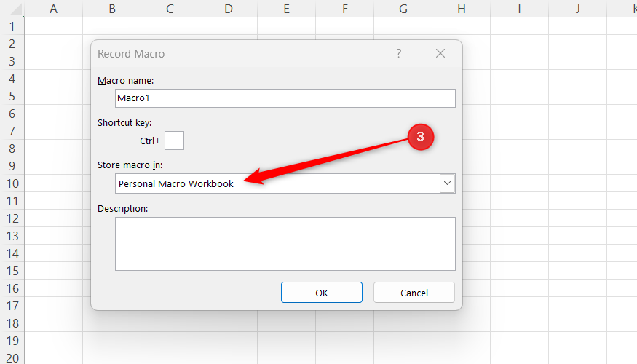Screen dimensions: 637x364
Task: Select column D header
Action: click(229, 9)
